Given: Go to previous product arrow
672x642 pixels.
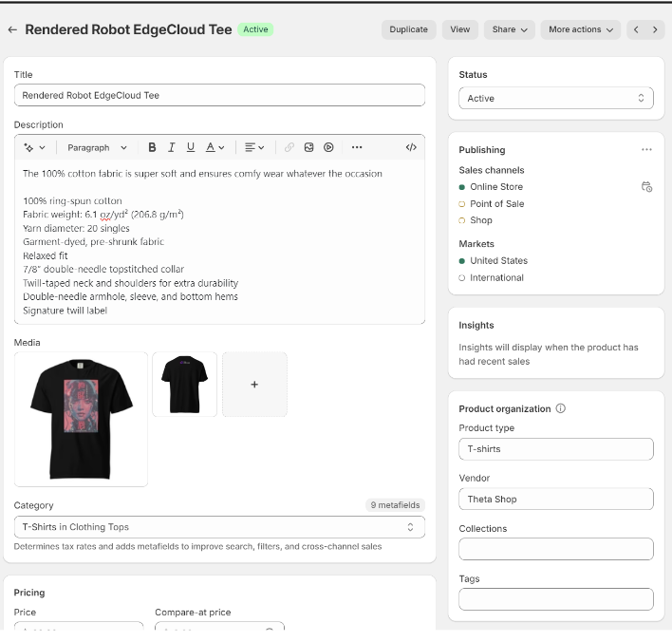Looking at the screenshot, I should 636,29.
